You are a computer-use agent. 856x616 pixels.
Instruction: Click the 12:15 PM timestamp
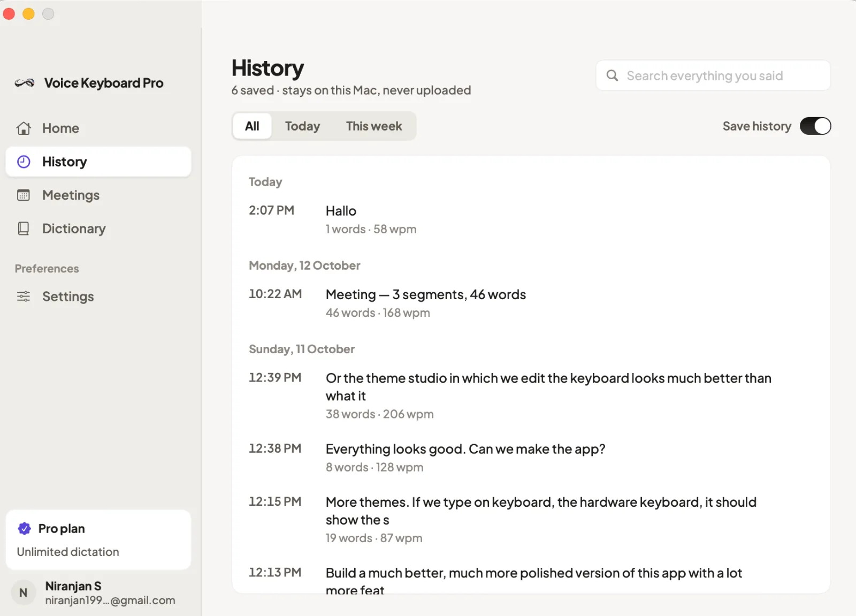[275, 501]
